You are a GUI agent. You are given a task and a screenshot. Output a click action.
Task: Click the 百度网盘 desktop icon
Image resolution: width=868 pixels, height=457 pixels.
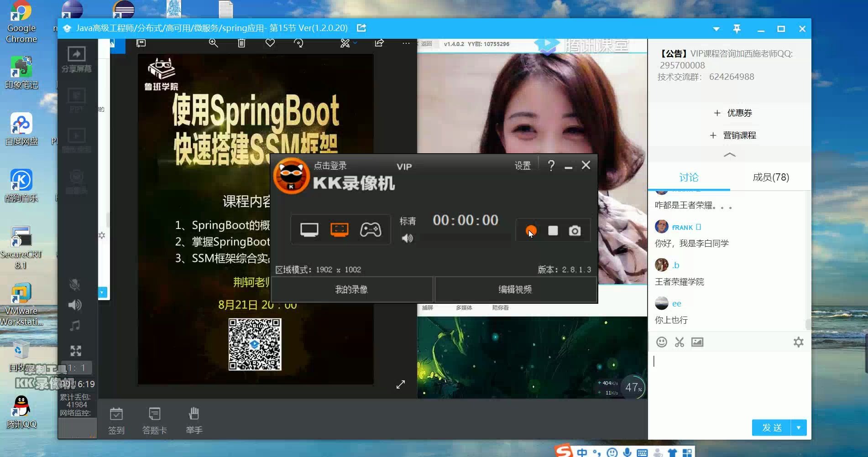tap(21, 129)
